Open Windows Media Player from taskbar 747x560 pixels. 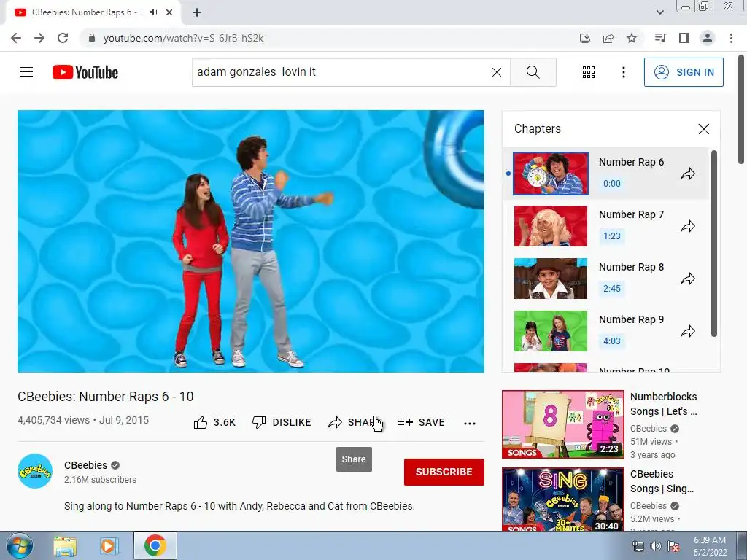pos(109,545)
